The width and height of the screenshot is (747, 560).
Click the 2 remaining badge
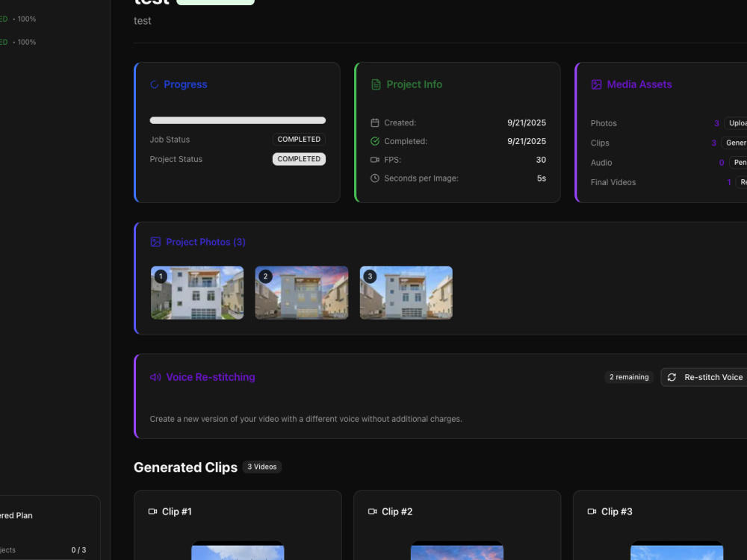tap(629, 377)
